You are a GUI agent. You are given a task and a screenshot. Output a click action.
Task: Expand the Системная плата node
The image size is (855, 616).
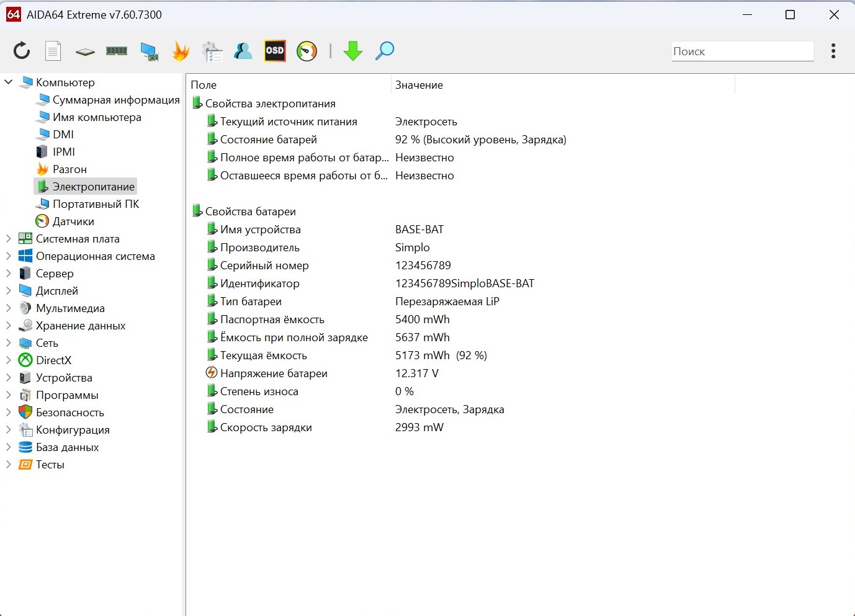point(9,239)
